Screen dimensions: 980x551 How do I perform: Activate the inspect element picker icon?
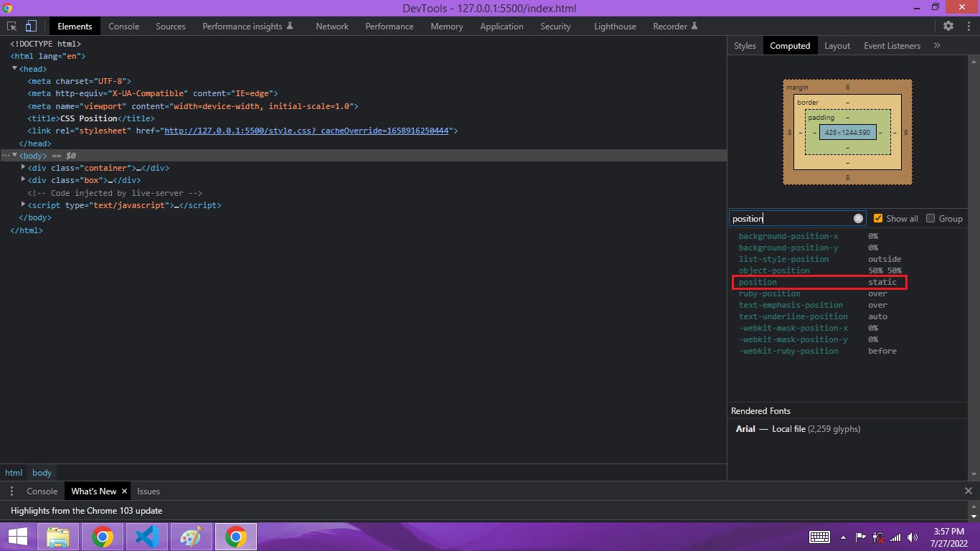[12, 26]
